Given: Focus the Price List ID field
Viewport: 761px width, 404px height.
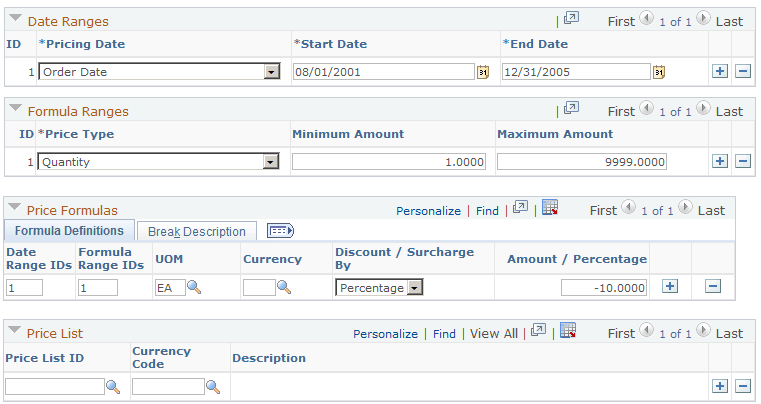Looking at the screenshot, I should click(55, 387).
